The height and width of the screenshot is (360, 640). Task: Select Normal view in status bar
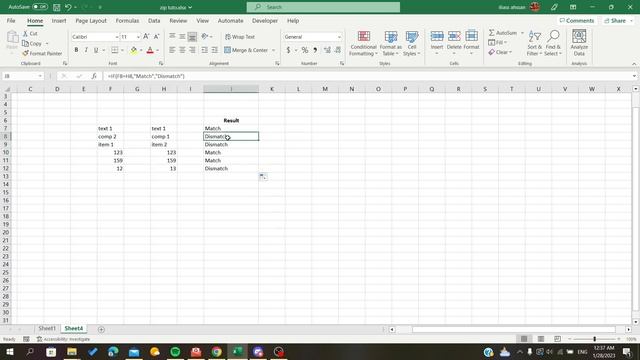pos(524,339)
